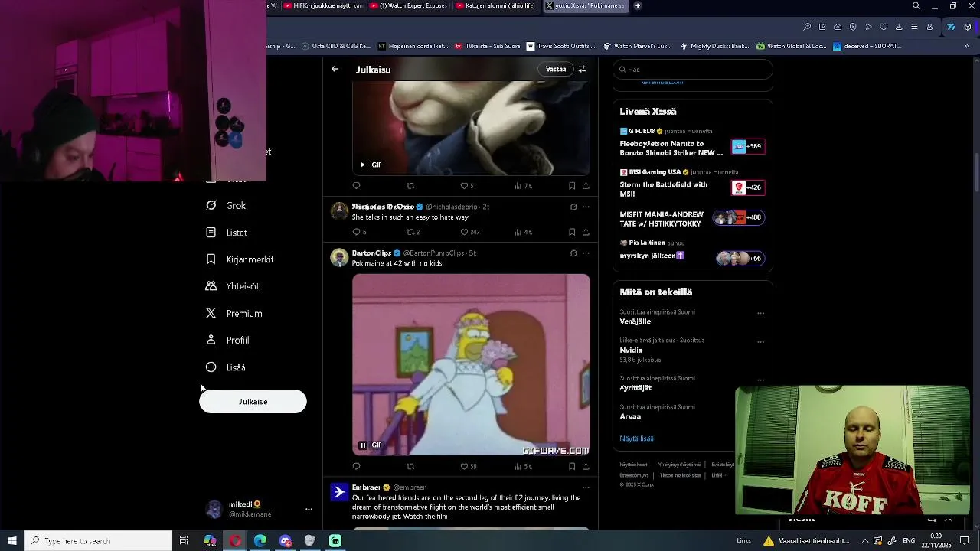Click Näytä lisää under trends
980x551 pixels.
[636, 439]
